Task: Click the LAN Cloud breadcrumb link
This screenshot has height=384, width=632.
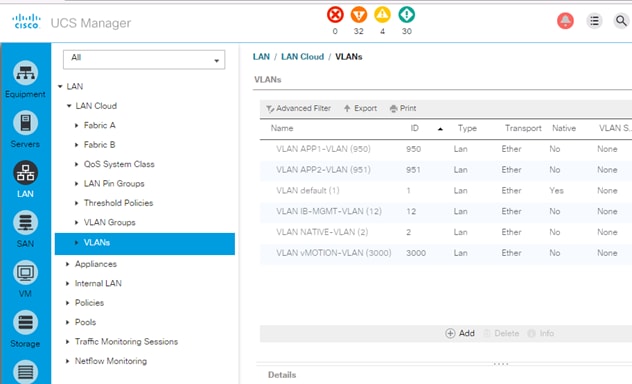Action: 302,57
